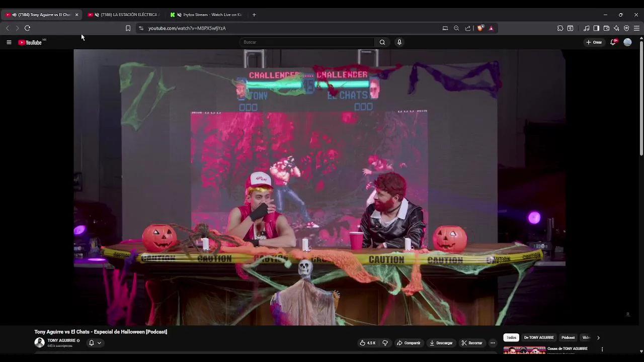Open more actions ellipsis under video
Screen dimensions: 644x362
(493, 343)
